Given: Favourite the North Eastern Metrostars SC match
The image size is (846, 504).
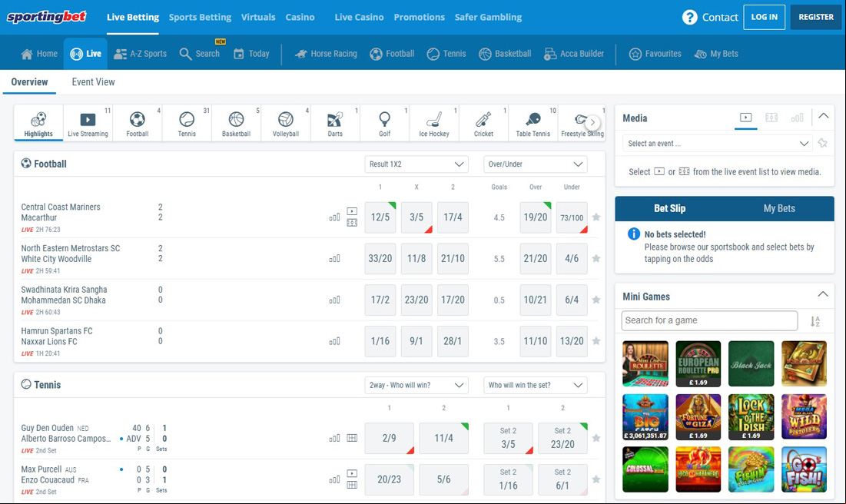Looking at the screenshot, I should (x=596, y=258).
